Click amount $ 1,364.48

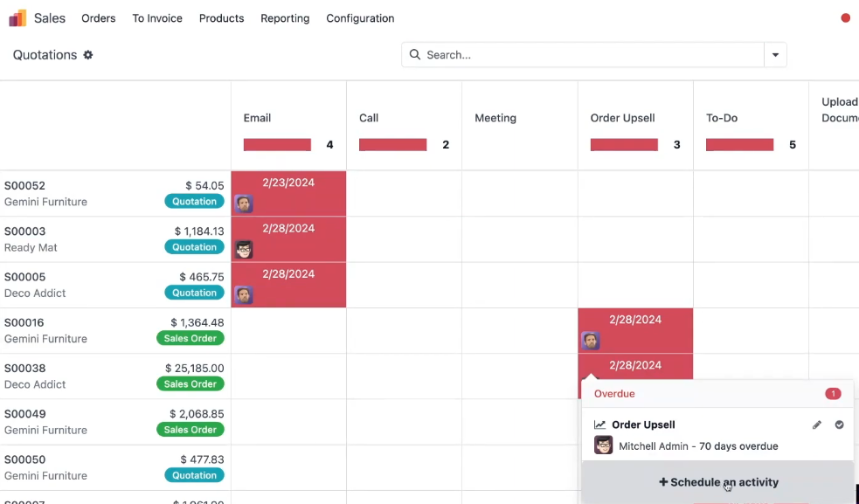tap(197, 322)
